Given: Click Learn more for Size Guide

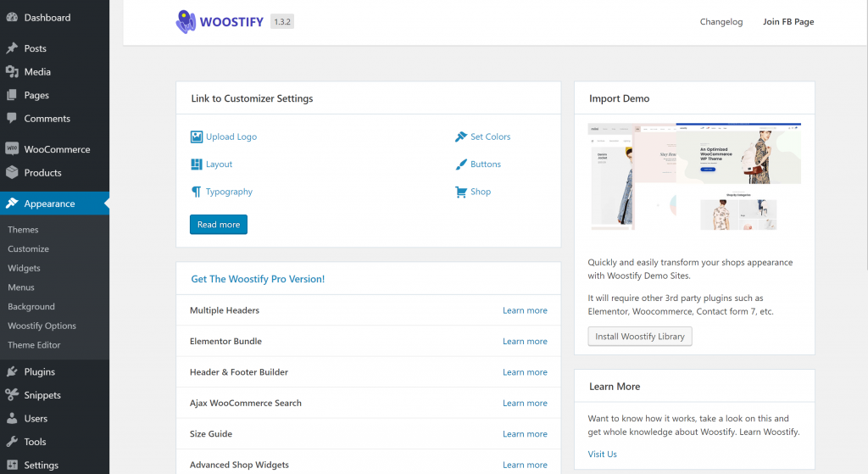Looking at the screenshot, I should click(x=525, y=433).
